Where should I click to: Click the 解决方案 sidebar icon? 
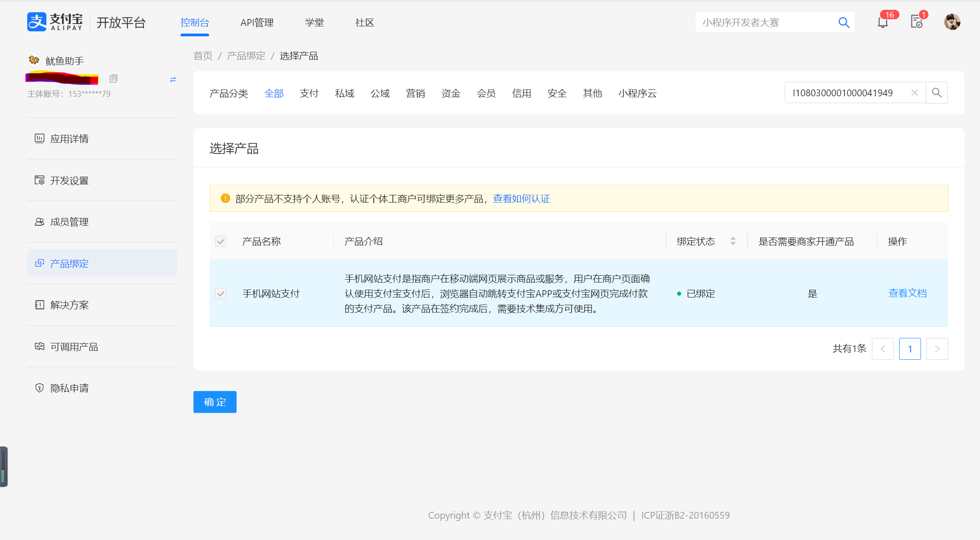40,305
